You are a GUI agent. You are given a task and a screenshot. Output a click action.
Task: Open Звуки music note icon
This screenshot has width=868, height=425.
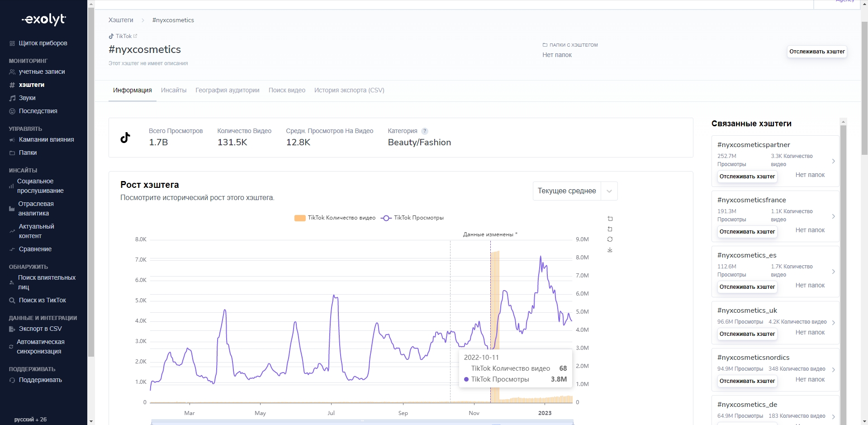(x=12, y=98)
